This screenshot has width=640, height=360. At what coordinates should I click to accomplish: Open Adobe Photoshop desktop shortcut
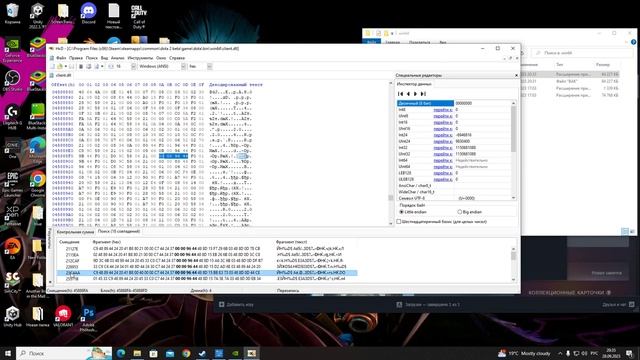point(88,318)
